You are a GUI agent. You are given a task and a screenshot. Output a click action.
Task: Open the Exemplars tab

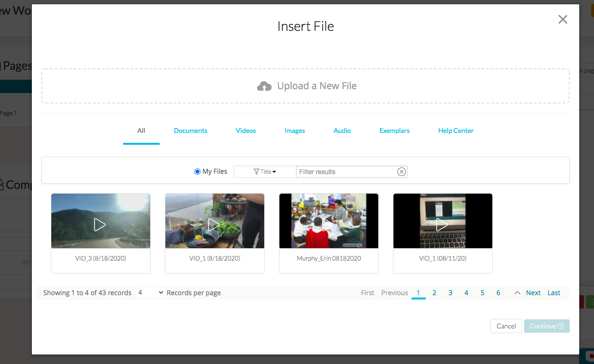pos(394,131)
